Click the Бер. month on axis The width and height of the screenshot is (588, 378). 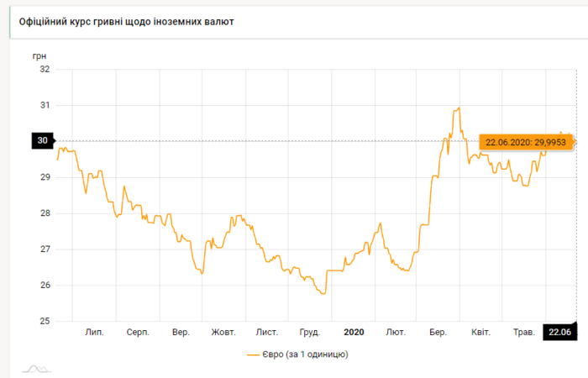pyautogui.click(x=438, y=333)
